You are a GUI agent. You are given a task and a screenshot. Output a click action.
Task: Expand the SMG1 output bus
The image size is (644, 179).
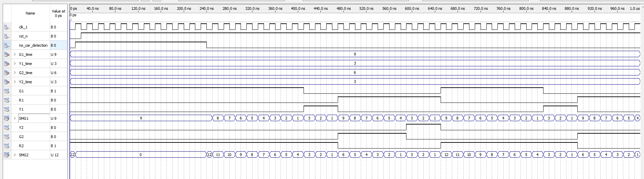click(15, 118)
